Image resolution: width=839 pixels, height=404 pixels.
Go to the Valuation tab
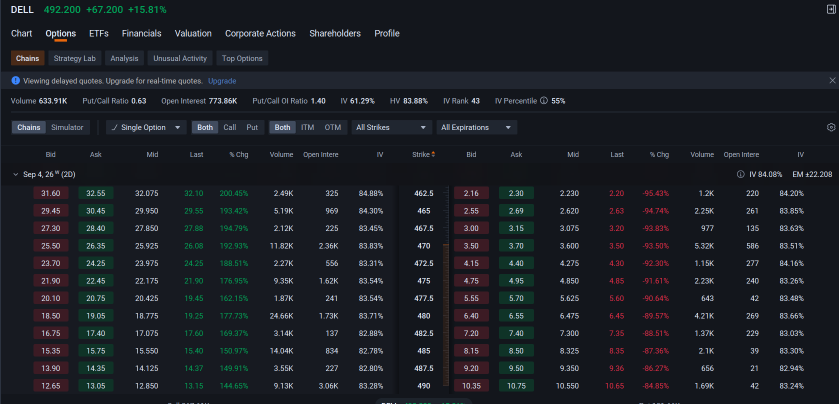[x=193, y=33]
